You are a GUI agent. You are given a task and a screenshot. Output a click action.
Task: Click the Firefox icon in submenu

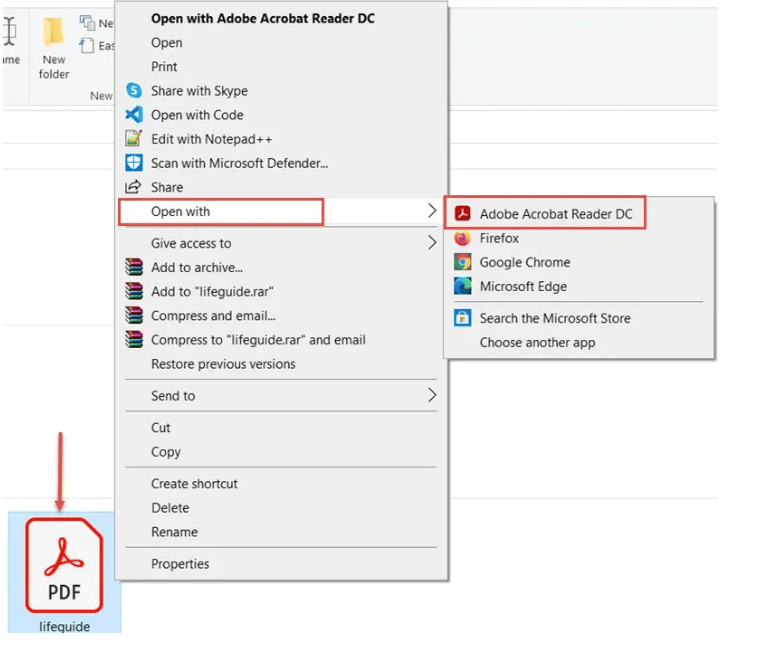(x=462, y=238)
